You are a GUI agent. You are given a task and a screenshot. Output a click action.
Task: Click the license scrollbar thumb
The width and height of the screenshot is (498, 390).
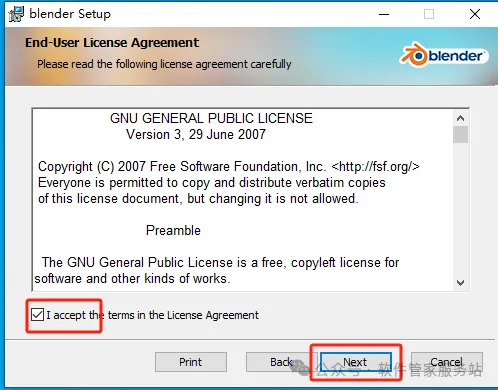tap(461, 134)
